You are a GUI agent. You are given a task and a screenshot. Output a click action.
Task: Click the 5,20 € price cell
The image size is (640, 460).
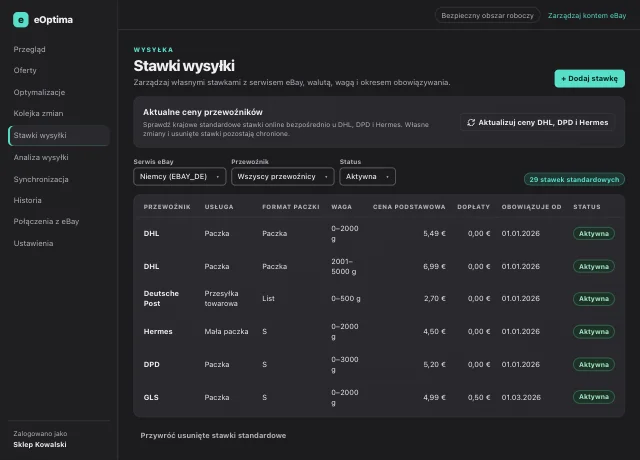pyautogui.click(x=434, y=364)
